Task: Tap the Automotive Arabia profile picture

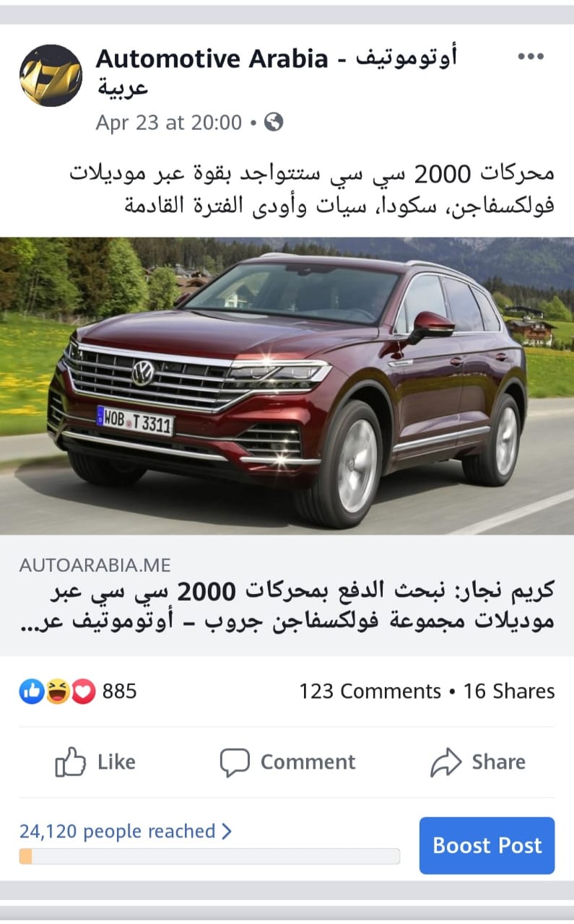Action: [x=51, y=76]
